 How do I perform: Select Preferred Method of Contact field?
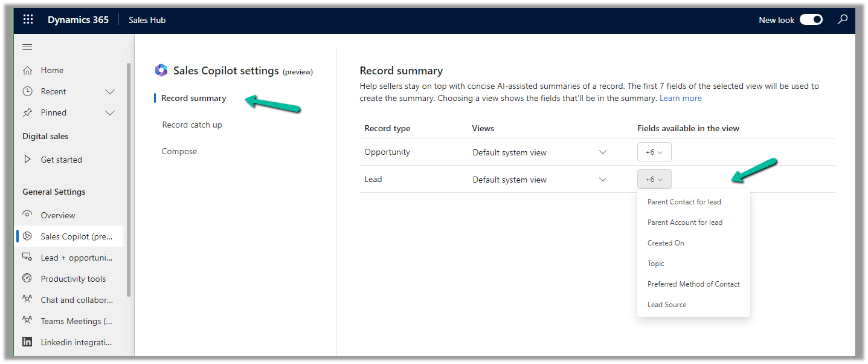693,284
